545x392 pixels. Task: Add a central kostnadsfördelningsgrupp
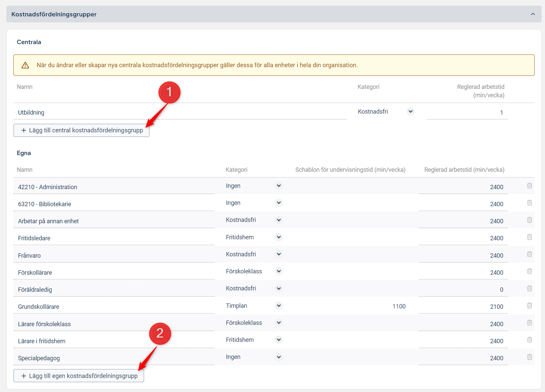81,130
